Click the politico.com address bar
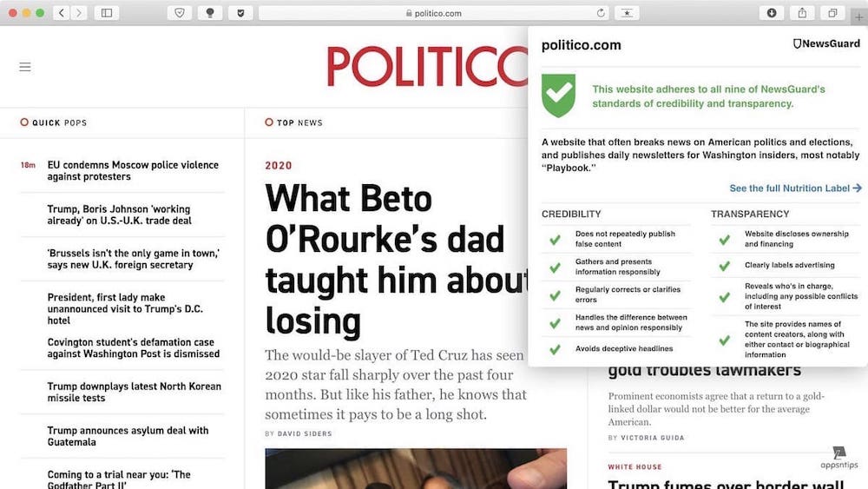The image size is (868, 489). tap(432, 13)
